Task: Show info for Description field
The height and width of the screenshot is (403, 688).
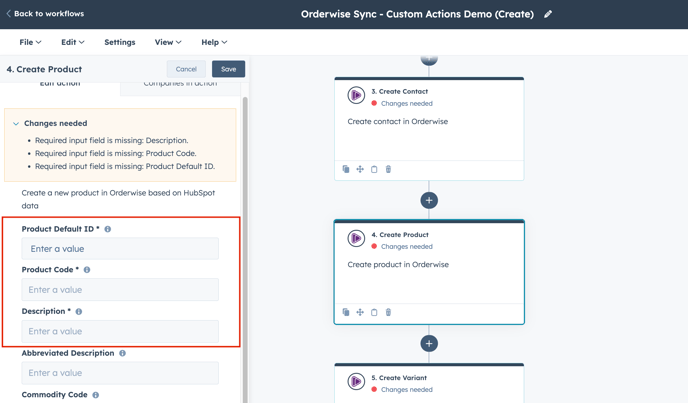Action: 79,312
